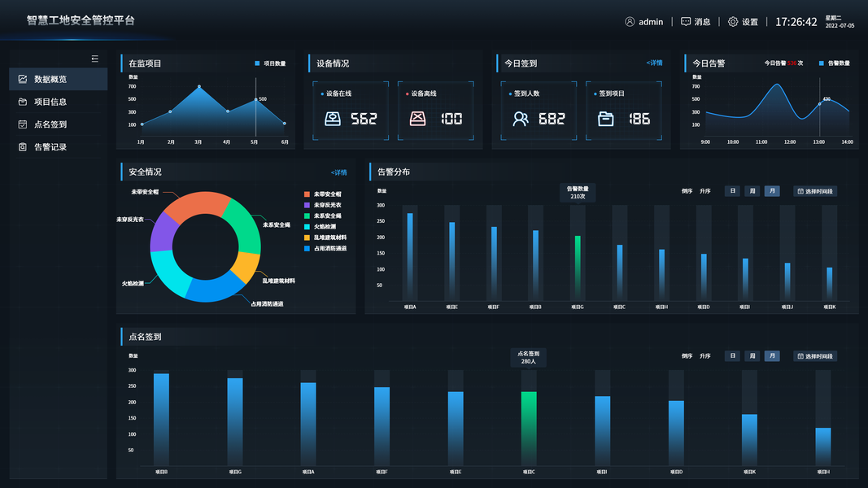Viewport: 868px width, 488px height.
Task: Click the 设备离线 offline device icon
Action: tap(417, 119)
